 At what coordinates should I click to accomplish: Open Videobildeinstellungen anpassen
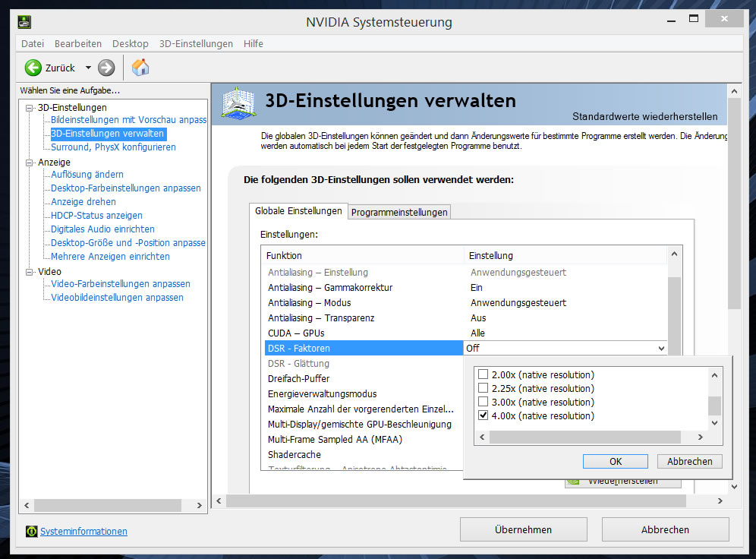117,298
